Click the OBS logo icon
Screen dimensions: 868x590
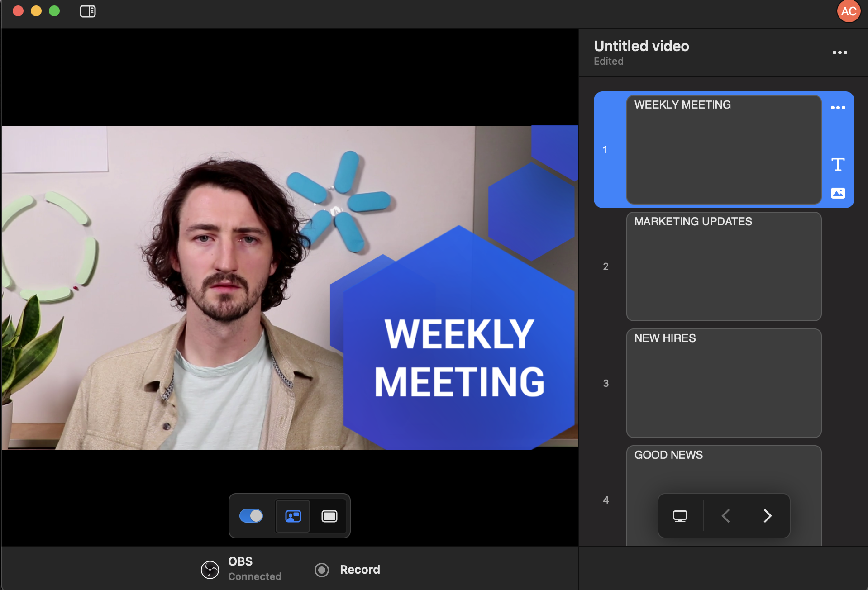tap(210, 570)
